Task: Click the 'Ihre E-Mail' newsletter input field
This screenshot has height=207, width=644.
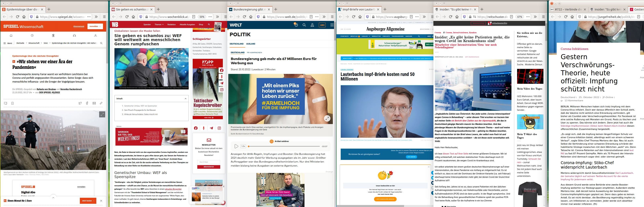Action: click(x=209, y=162)
